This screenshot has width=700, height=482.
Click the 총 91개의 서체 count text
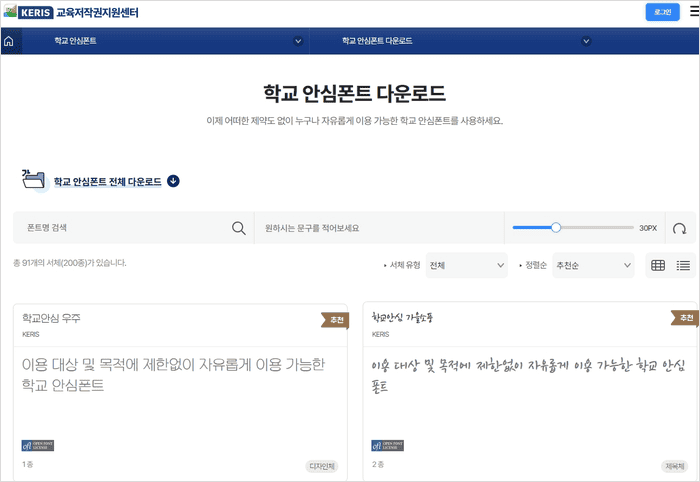click(x=70, y=263)
